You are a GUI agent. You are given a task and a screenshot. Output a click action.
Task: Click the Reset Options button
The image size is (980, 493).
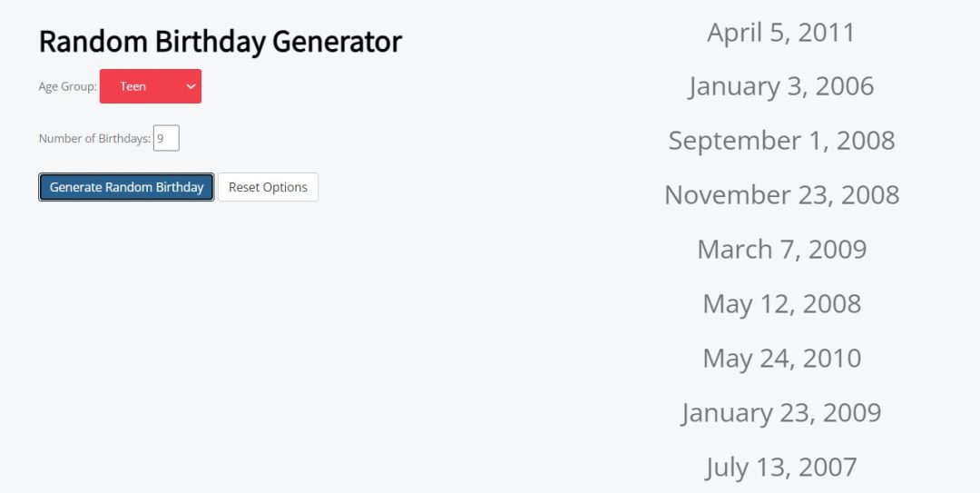268,187
